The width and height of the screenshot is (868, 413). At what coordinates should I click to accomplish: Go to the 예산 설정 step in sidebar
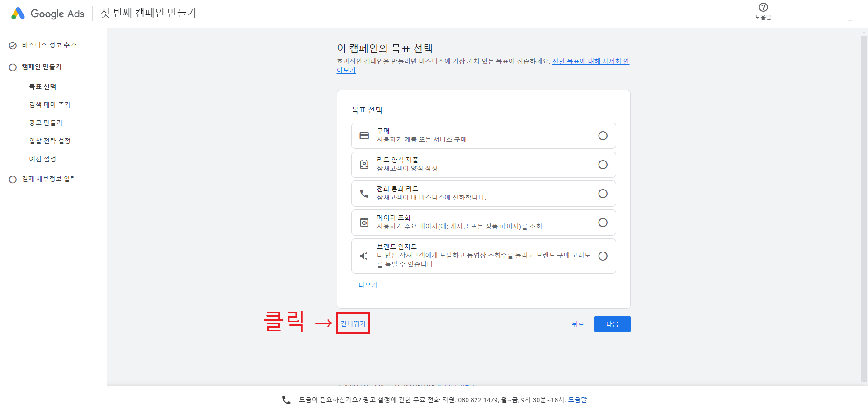click(x=42, y=159)
